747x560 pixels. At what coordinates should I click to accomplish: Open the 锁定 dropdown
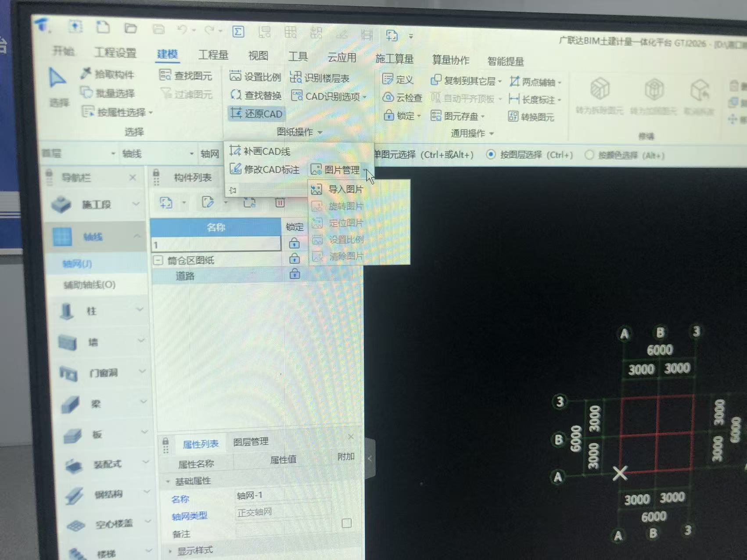(419, 116)
